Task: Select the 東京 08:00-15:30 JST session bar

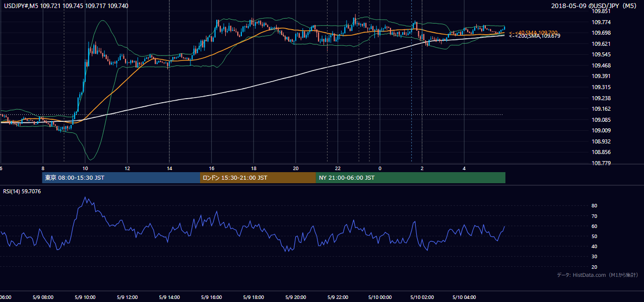Action: [121, 178]
